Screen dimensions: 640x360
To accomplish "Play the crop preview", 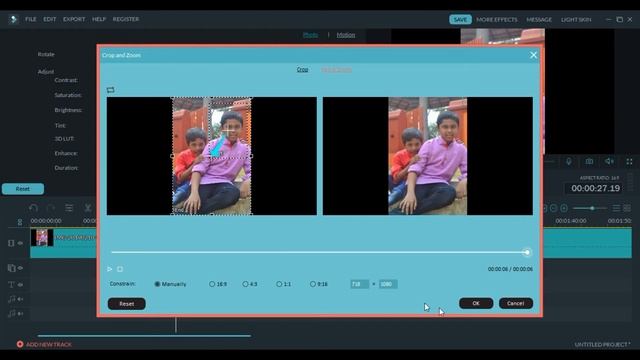I will [x=109, y=269].
